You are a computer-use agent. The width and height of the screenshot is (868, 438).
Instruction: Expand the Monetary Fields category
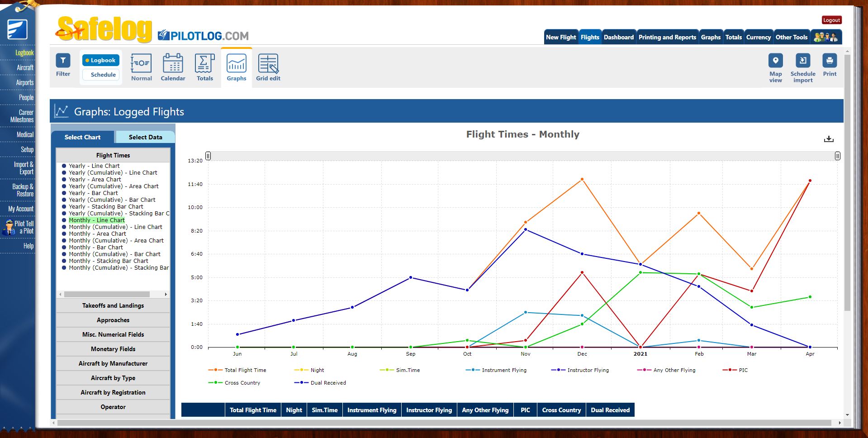coord(113,349)
